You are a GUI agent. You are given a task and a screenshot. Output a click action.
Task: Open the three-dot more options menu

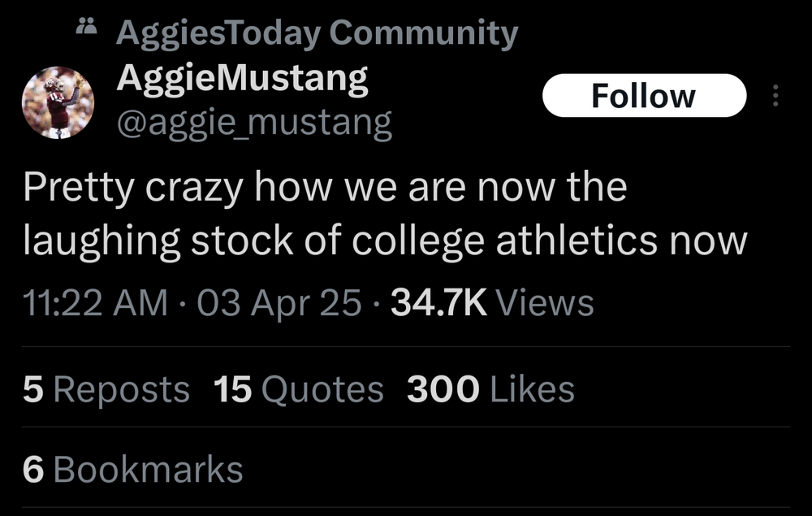pos(775,98)
